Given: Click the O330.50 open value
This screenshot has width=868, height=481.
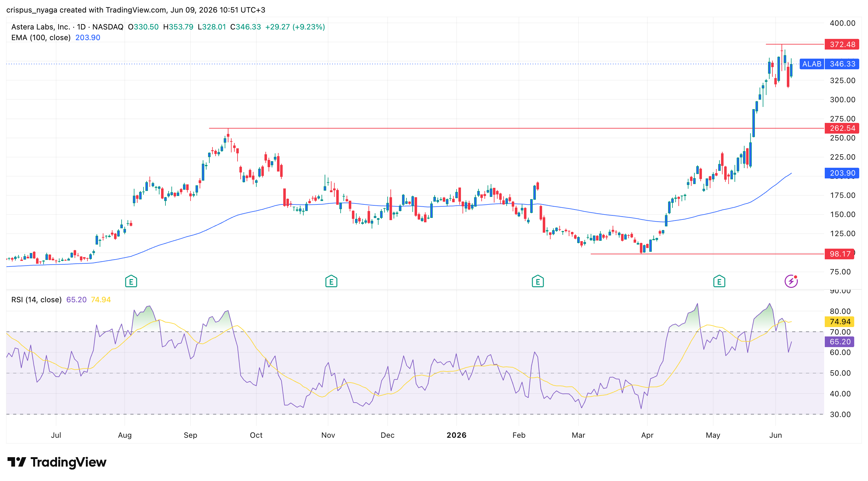Looking at the screenshot, I should (143, 27).
